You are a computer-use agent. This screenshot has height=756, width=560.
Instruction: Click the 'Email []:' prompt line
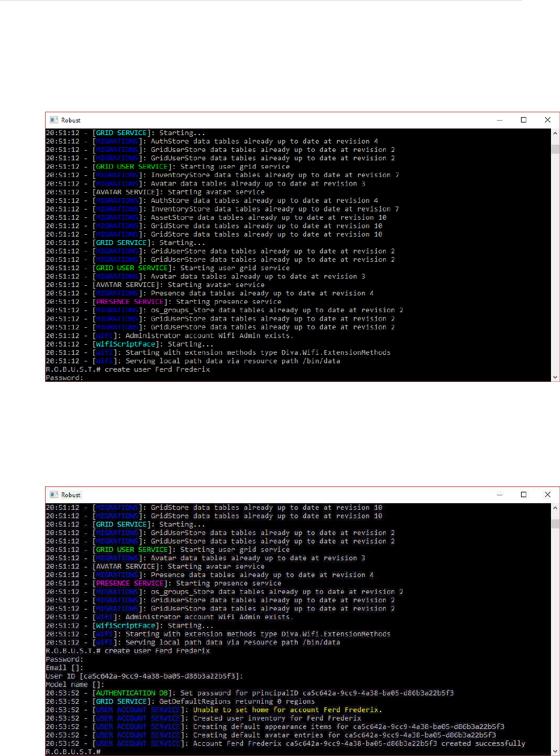click(64, 667)
